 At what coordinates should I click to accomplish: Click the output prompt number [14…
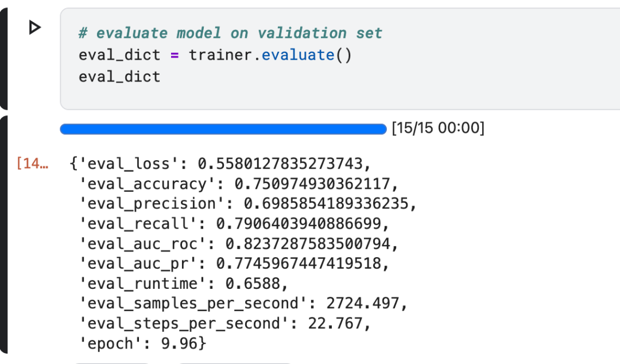[x=32, y=164]
